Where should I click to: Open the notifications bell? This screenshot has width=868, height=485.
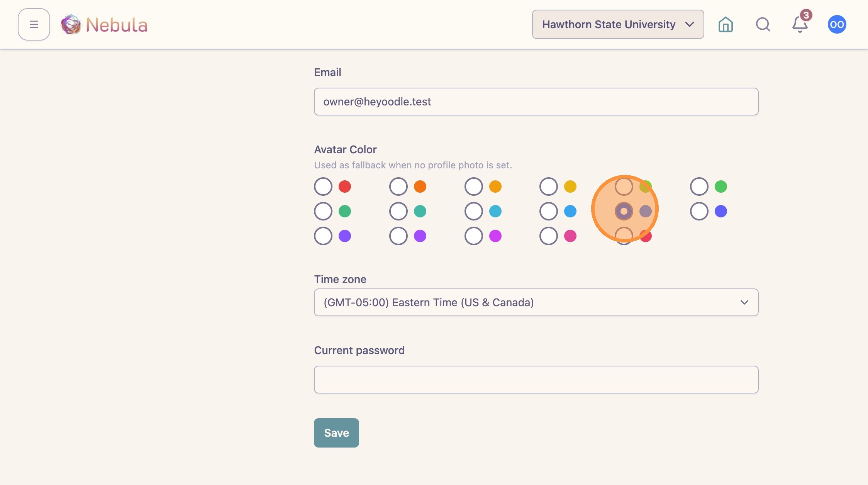[x=800, y=25]
